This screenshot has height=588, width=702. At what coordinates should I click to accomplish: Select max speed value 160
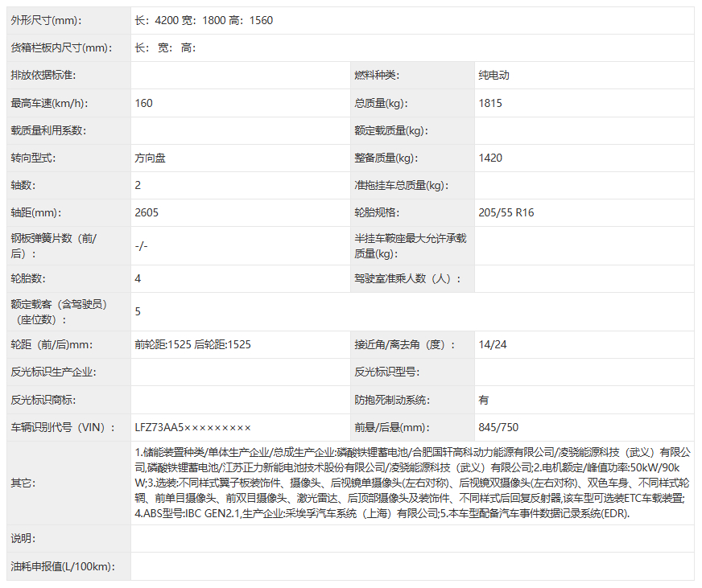(144, 103)
